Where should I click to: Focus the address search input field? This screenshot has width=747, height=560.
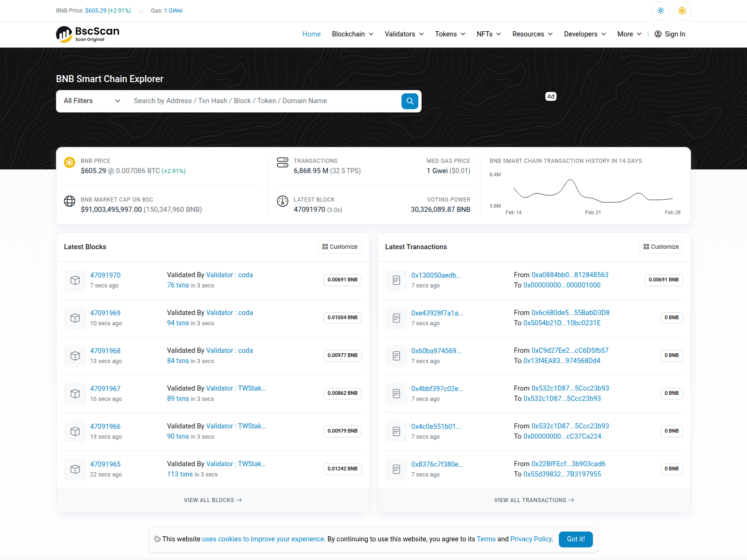(264, 101)
